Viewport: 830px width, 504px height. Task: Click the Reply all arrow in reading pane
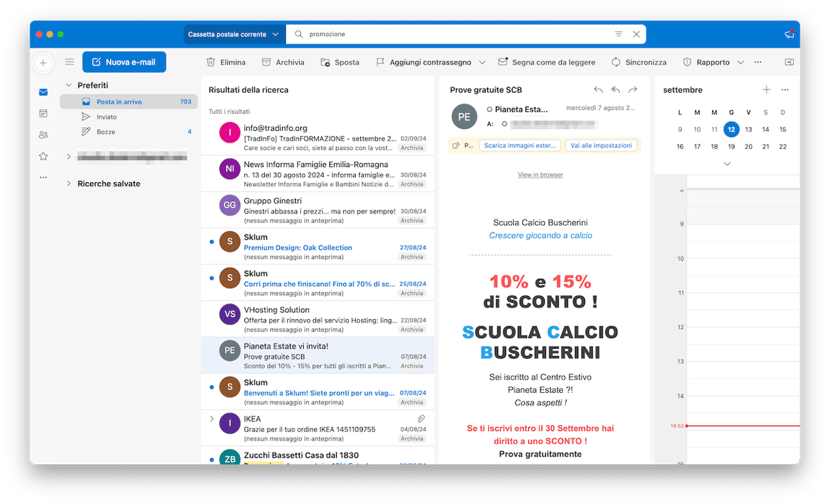point(616,90)
